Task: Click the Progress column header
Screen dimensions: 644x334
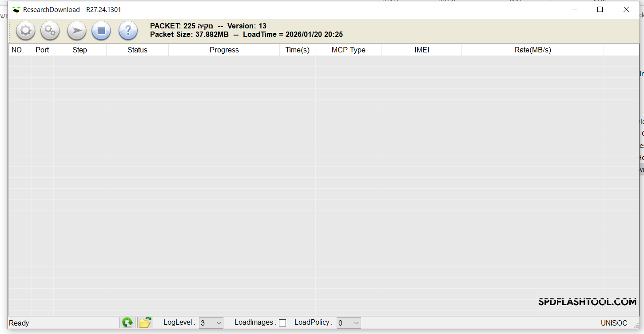Action: pos(224,50)
